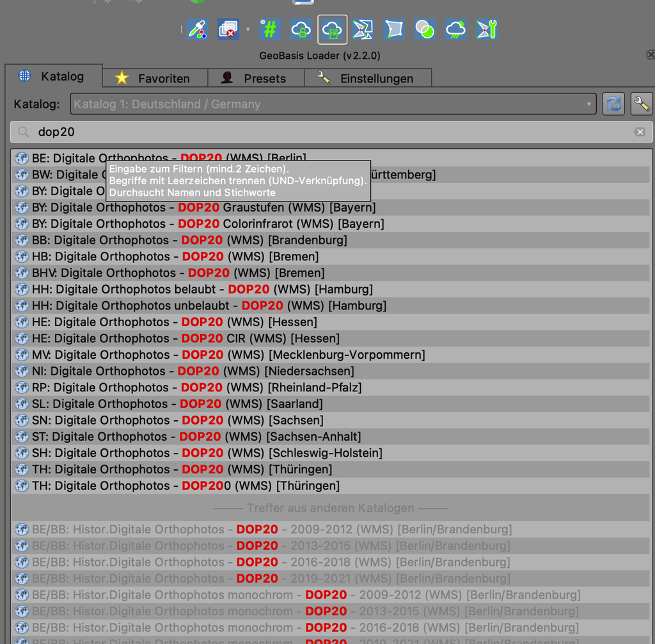
Task: Expand the Katalog 1: Deutschland dropdown
Action: coord(333,104)
